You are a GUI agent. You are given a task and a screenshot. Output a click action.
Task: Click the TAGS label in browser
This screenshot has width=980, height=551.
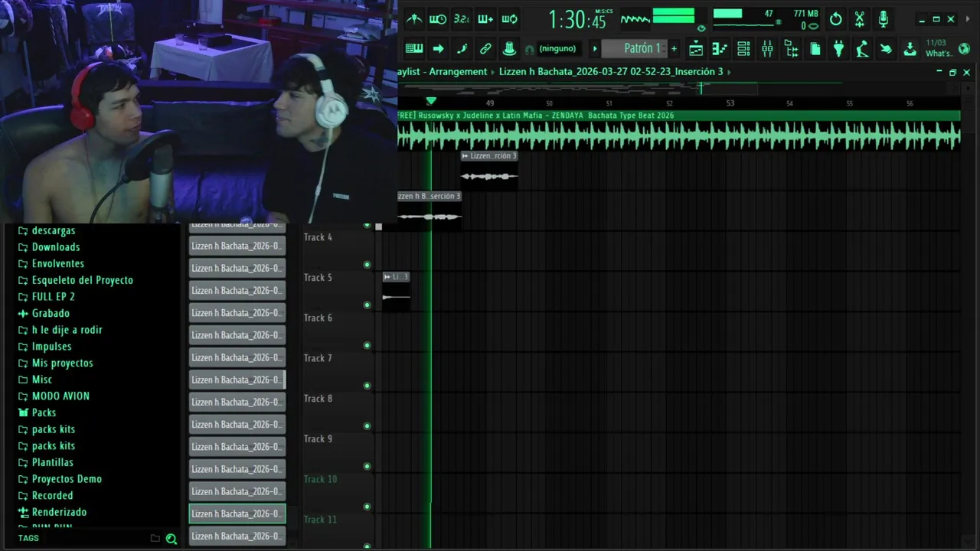pyautogui.click(x=28, y=539)
